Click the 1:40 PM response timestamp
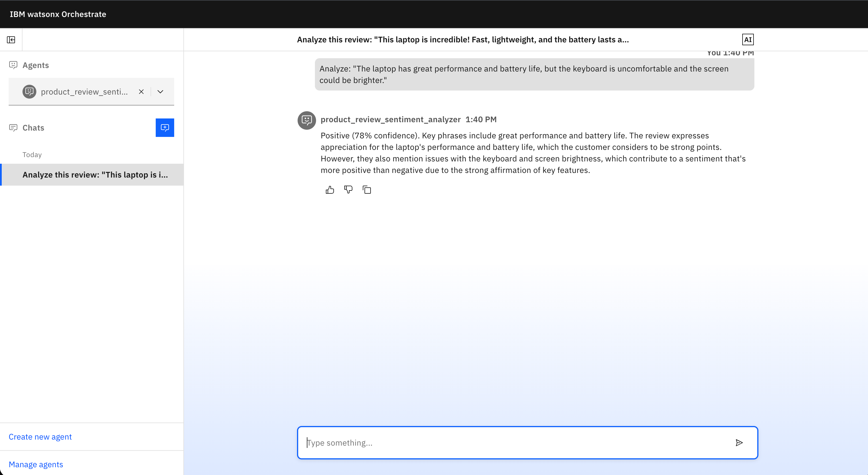868x475 pixels. click(x=481, y=120)
